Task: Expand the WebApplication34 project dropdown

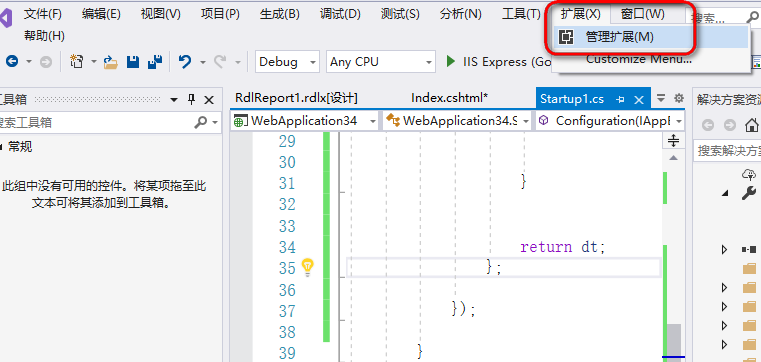Action: [305, 121]
